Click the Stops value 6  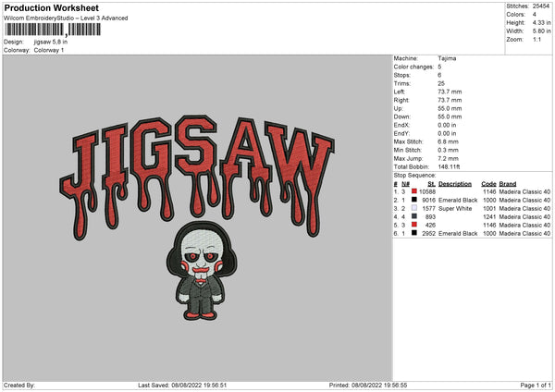439,75
